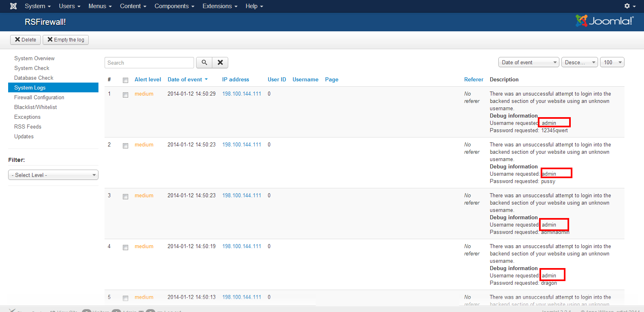
Task: Click IP 198.100.144.111 in row 5
Action: coord(242,297)
